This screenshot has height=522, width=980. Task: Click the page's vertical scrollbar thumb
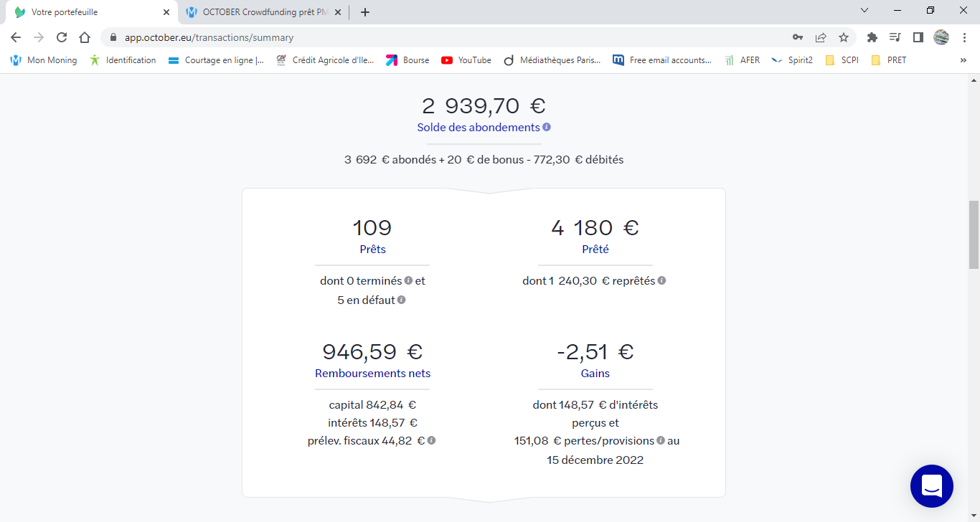click(x=974, y=233)
